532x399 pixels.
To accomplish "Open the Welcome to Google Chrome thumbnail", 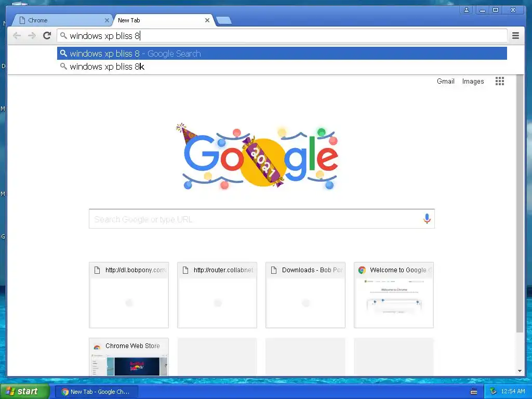I will pos(394,295).
